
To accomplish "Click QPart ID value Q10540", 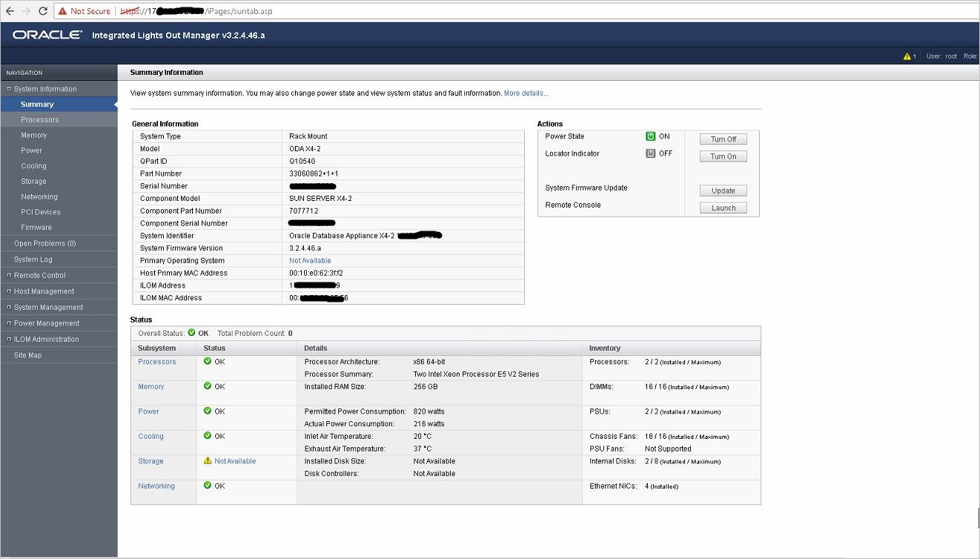I will [x=302, y=162].
